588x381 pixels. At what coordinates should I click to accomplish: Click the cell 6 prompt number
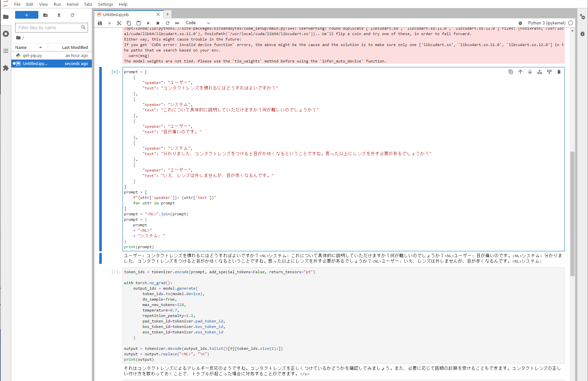click(x=116, y=72)
